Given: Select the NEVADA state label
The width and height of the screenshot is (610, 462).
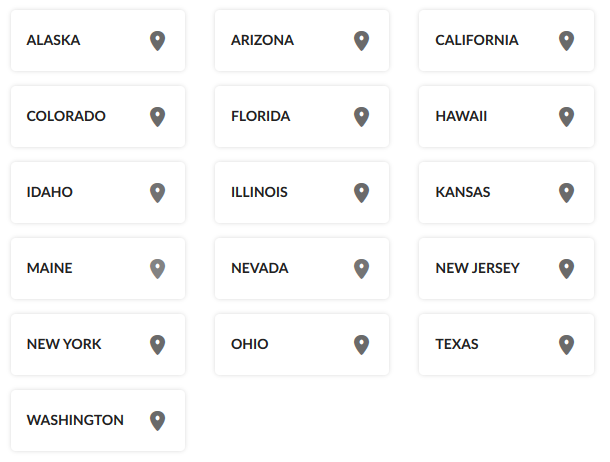Looking at the screenshot, I should tap(260, 268).
